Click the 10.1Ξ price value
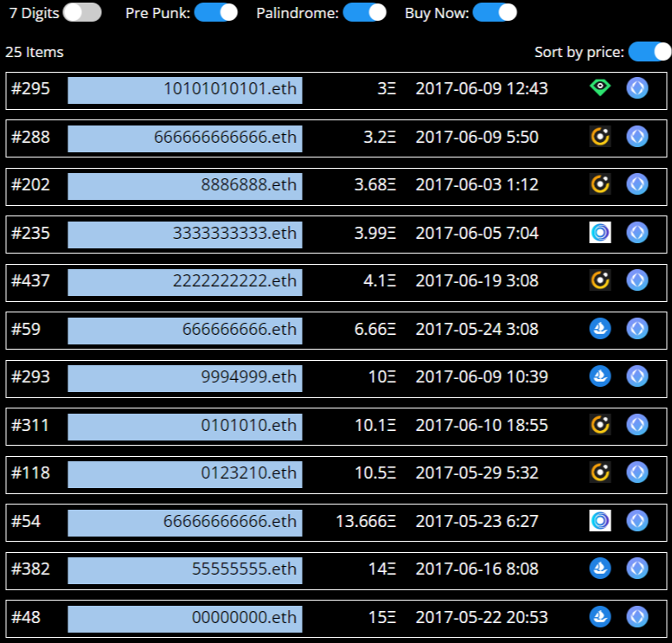The height and width of the screenshot is (643, 672). 375,425
